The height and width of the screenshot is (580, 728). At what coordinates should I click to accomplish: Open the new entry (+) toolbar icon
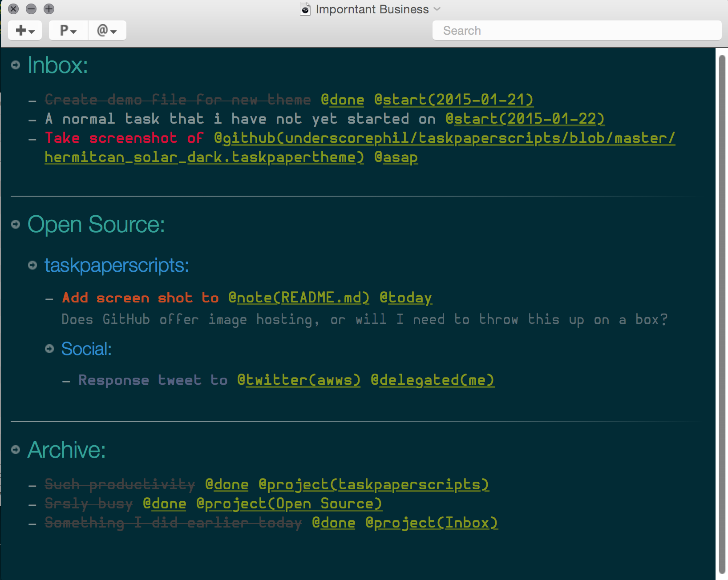coord(21,30)
